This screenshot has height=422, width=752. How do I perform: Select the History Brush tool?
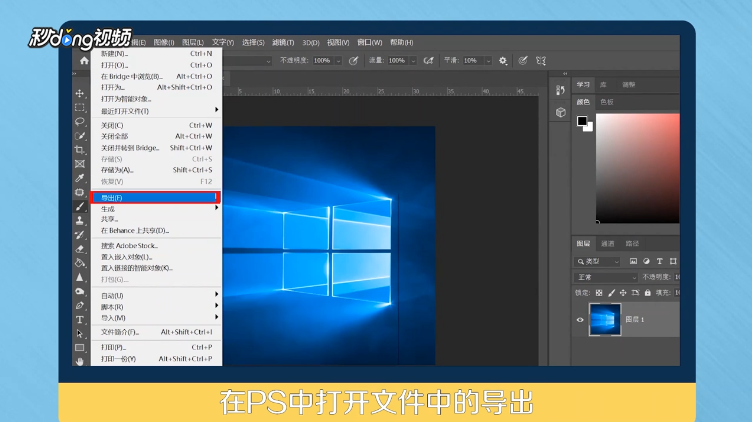pyautogui.click(x=80, y=235)
